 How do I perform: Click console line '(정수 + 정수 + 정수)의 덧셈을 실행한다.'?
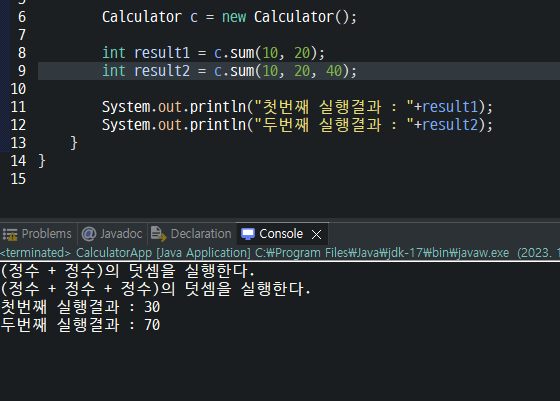click(156, 289)
